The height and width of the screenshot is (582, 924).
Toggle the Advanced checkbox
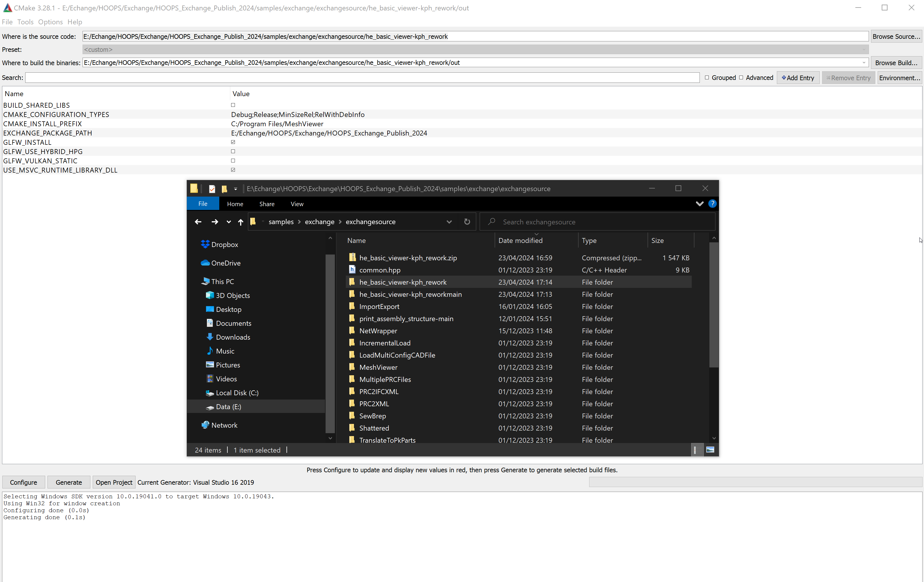point(741,78)
